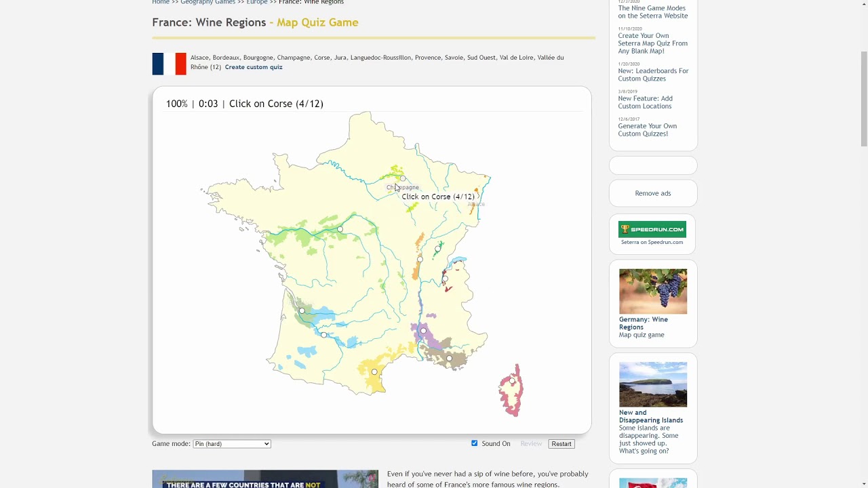
Task: Click the Bourgogne pin marker
Action: click(x=420, y=259)
